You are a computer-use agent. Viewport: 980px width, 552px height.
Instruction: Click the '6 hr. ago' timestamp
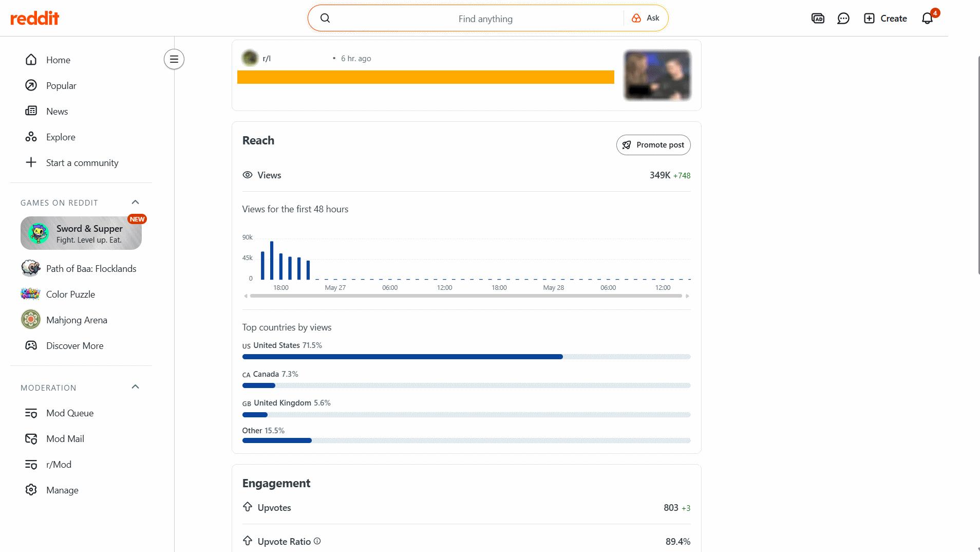tap(356, 59)
